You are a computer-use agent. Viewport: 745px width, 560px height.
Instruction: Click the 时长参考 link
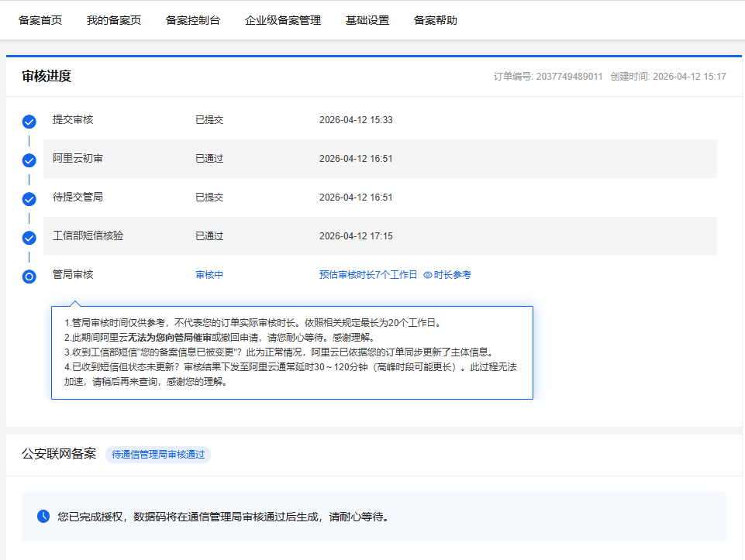coord(453,275)
